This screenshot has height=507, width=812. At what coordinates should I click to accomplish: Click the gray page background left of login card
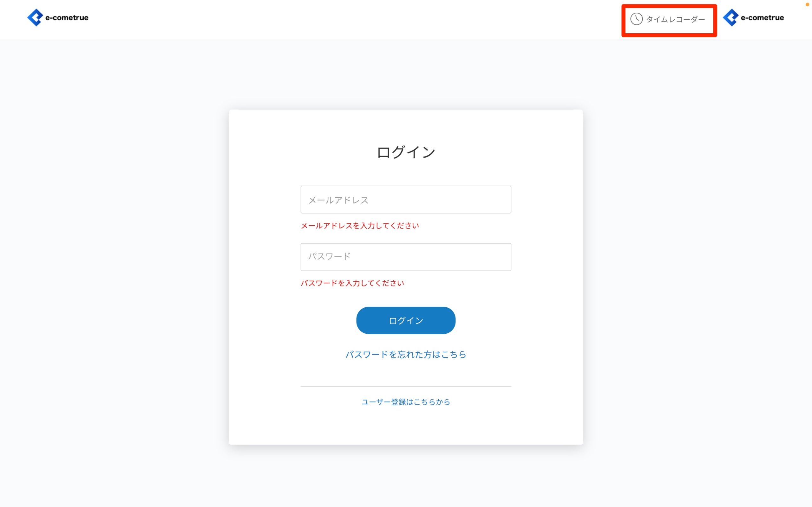[x=114, y=268]
